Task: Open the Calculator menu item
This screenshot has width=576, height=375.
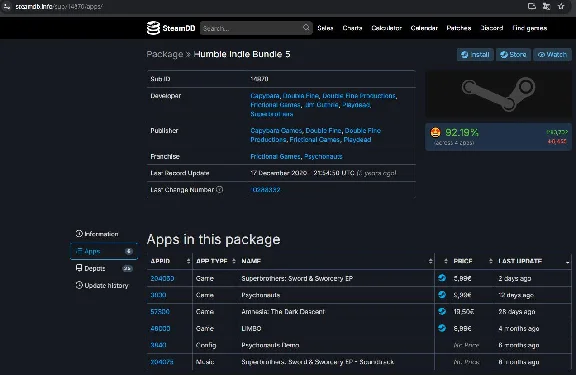Action: point(386,28)
